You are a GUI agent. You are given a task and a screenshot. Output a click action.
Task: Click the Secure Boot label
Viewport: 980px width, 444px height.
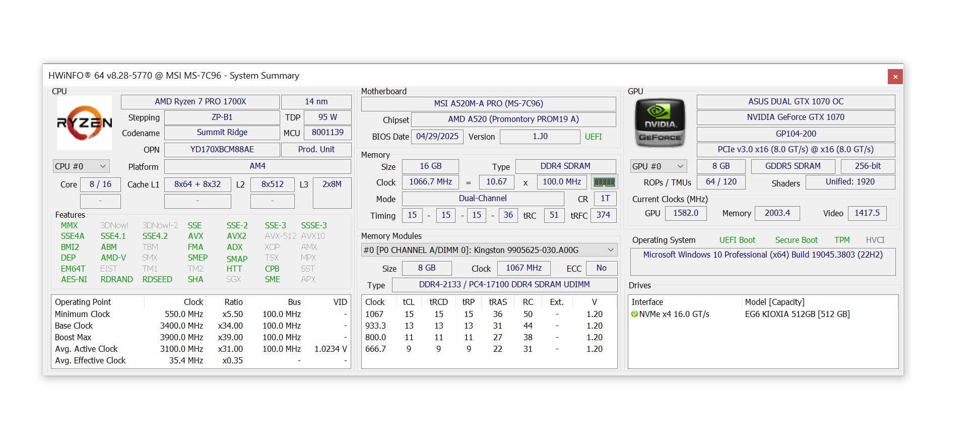pyautogui.click(x=796, y=240)
